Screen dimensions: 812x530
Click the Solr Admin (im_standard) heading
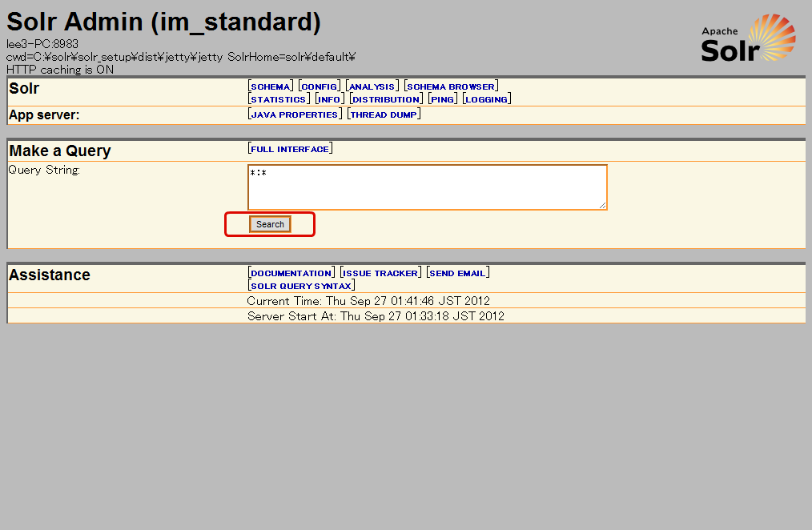tap(163, 22)
